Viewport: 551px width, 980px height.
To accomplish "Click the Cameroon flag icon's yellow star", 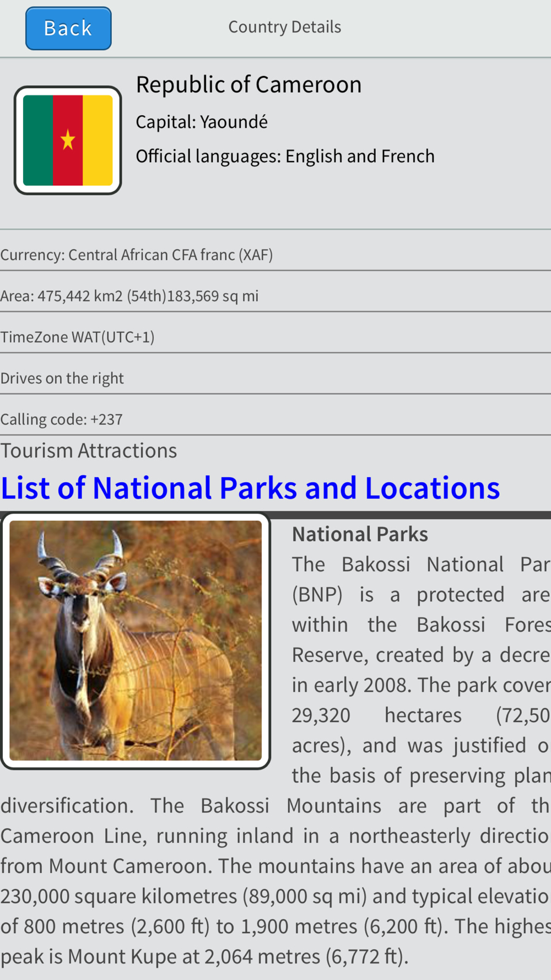I will [68, 140].
